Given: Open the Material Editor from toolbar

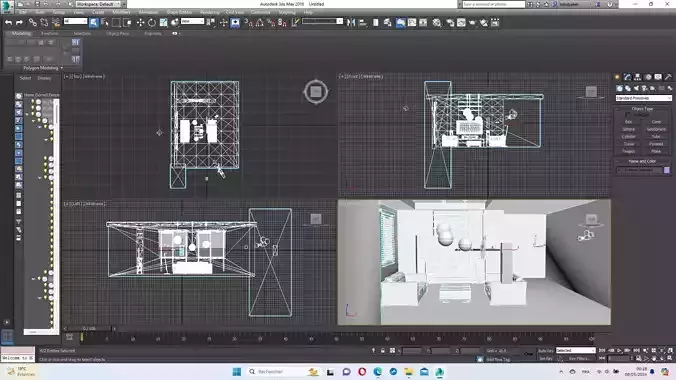Looking at the screenshot, I should tap(438, 22).
